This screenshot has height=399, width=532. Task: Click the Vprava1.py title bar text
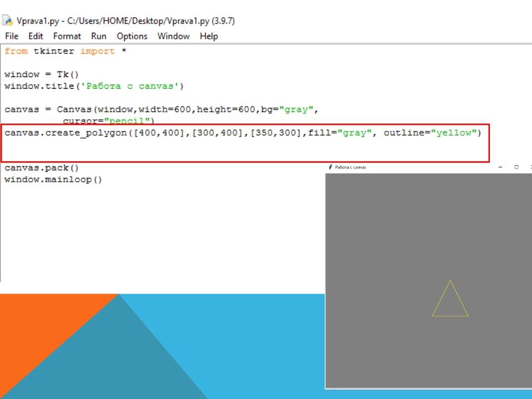click(x=125, y=21)
